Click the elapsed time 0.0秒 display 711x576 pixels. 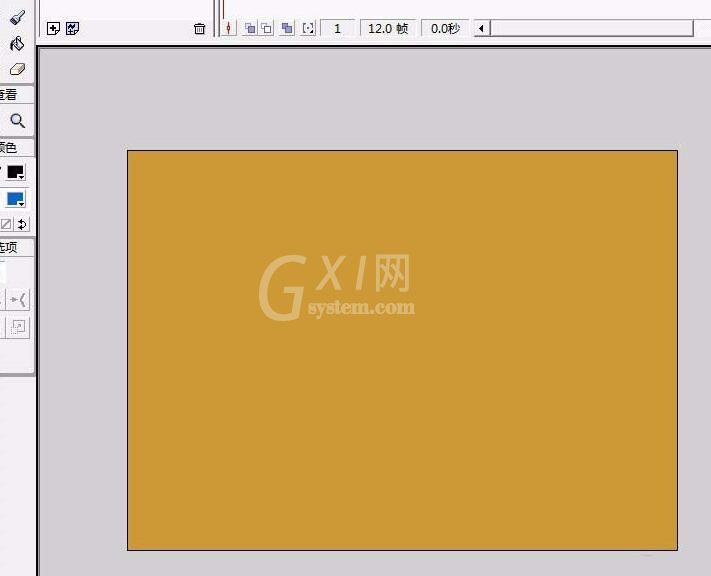click(x=445, y=29)
